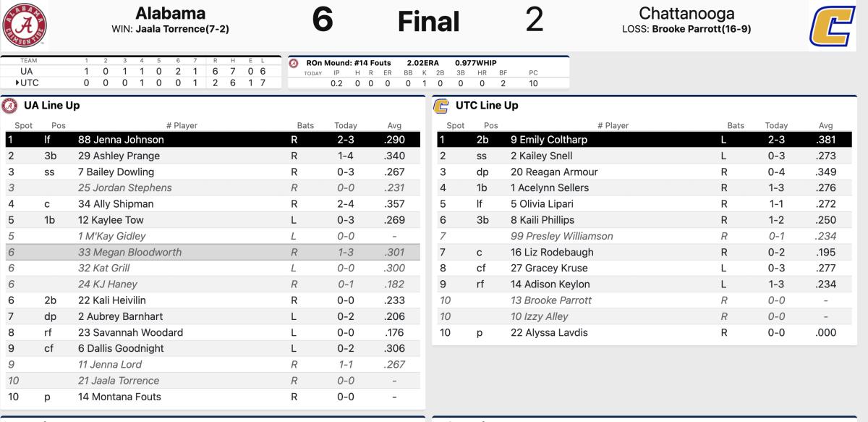This screenshot has width=868, height=422.
Task: Click the small logo in the pitching panel header
Action: (x=294, y=62)
